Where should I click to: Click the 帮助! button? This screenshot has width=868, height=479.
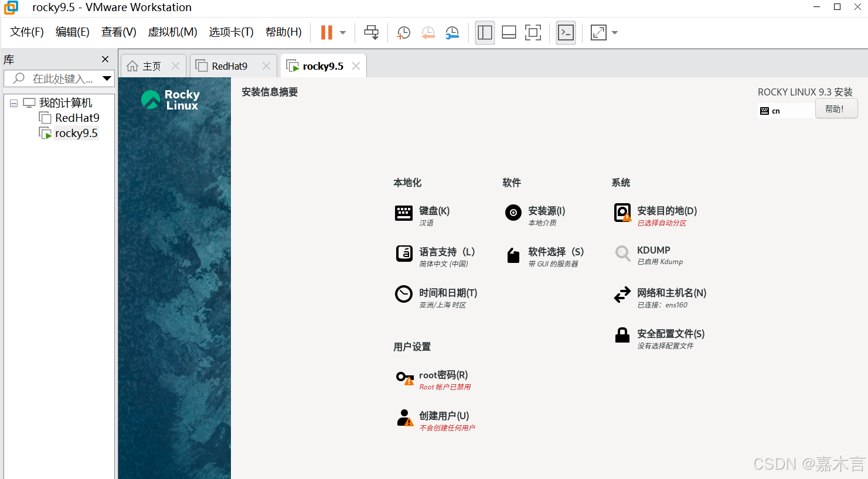(836, 109)
